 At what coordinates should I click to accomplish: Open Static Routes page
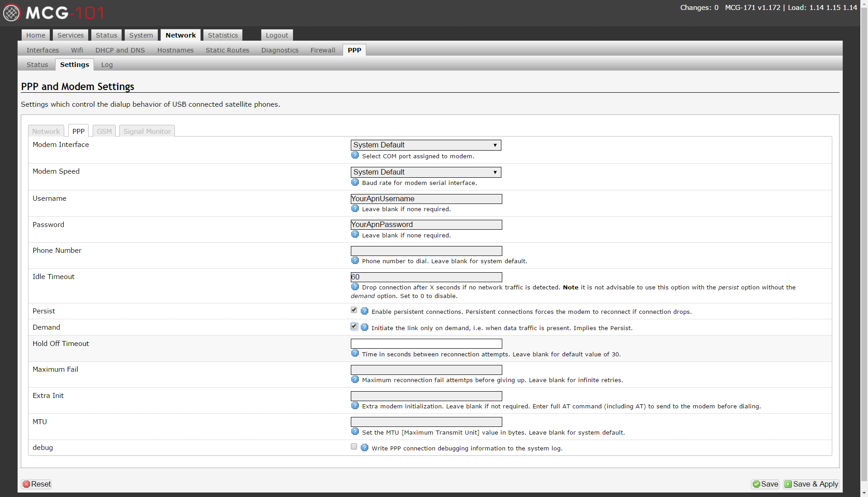point(227,50)
